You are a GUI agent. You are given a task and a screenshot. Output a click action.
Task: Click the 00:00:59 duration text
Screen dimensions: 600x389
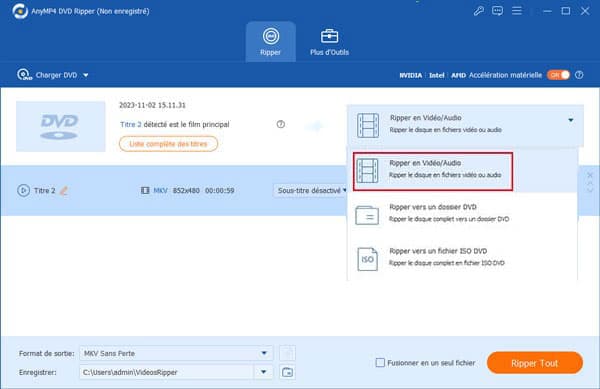(x=219, y=190)
